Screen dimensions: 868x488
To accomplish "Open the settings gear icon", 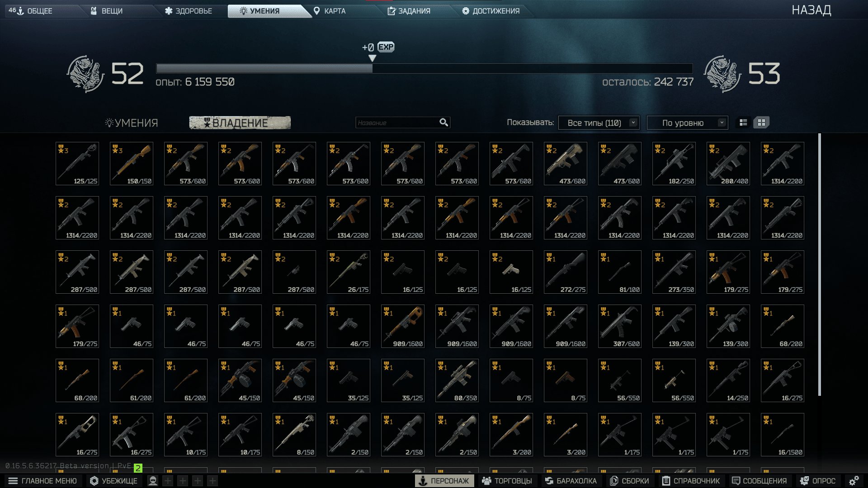I will [x=854, y=481].
